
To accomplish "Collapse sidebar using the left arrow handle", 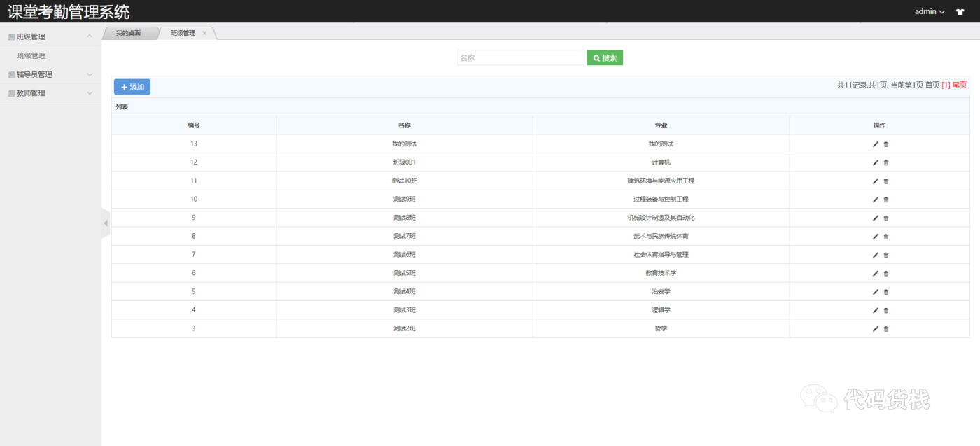I will pos(106,223).
